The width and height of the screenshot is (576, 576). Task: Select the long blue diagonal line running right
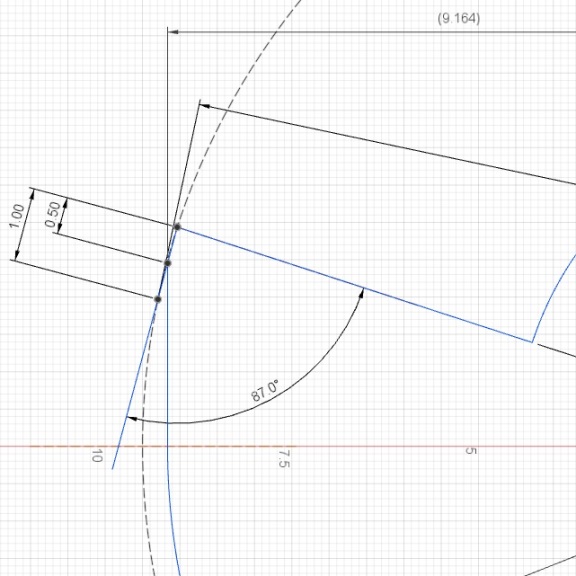[354, 285]
